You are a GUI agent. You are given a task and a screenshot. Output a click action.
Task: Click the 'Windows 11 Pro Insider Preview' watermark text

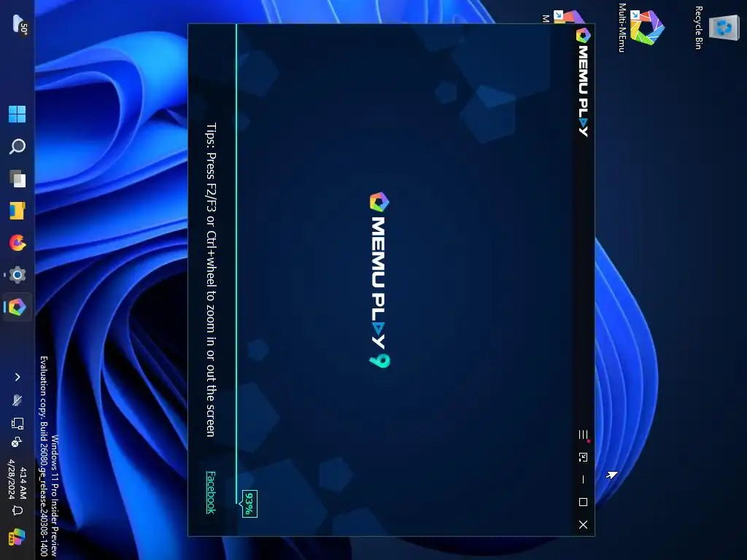tap(54, 495)
